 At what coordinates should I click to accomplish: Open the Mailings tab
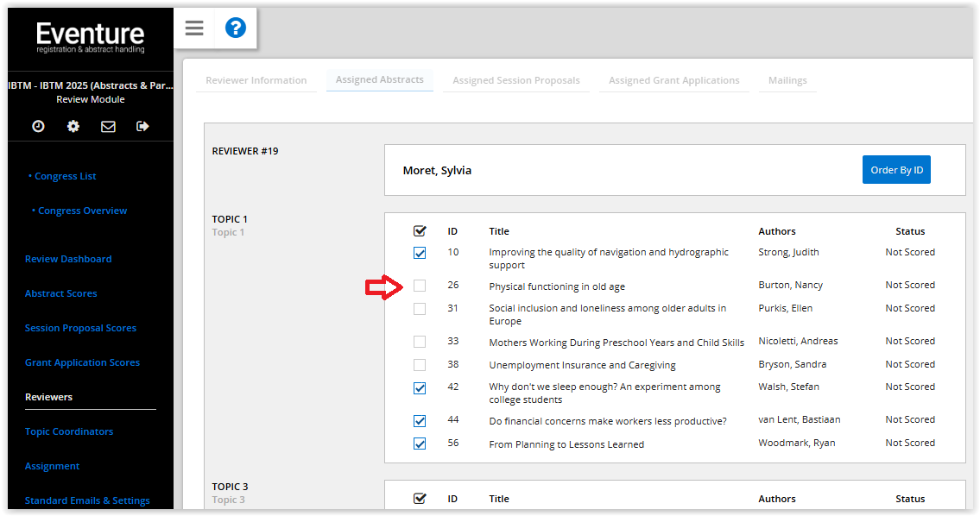[x=787, y=80]
